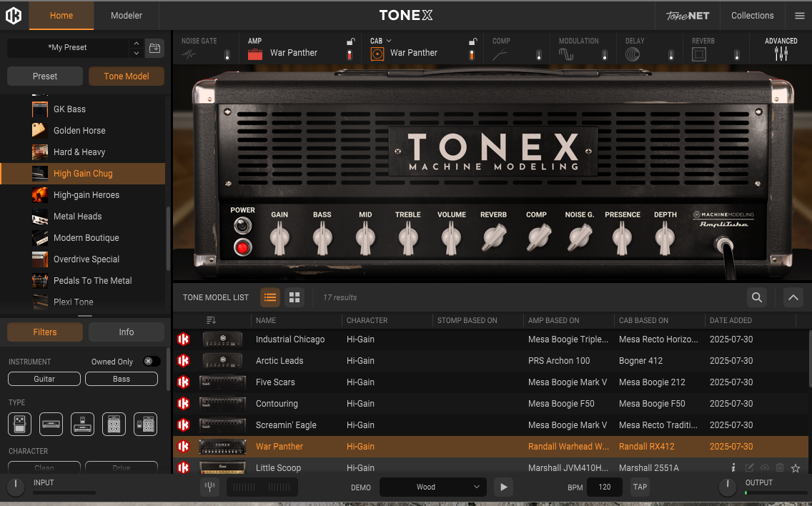812x506 pixels.
Task: Filter by stomp pedal type icon
Action: click(x=20, y=425)
